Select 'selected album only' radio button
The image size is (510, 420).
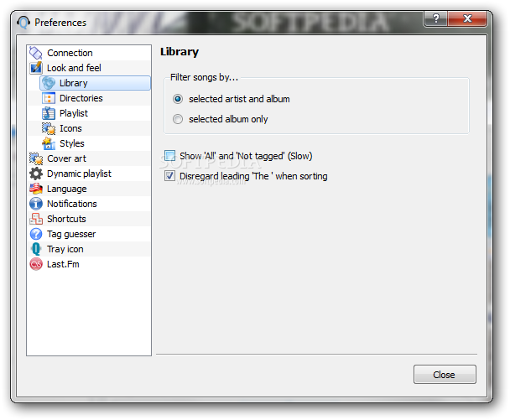click(178, 119)
